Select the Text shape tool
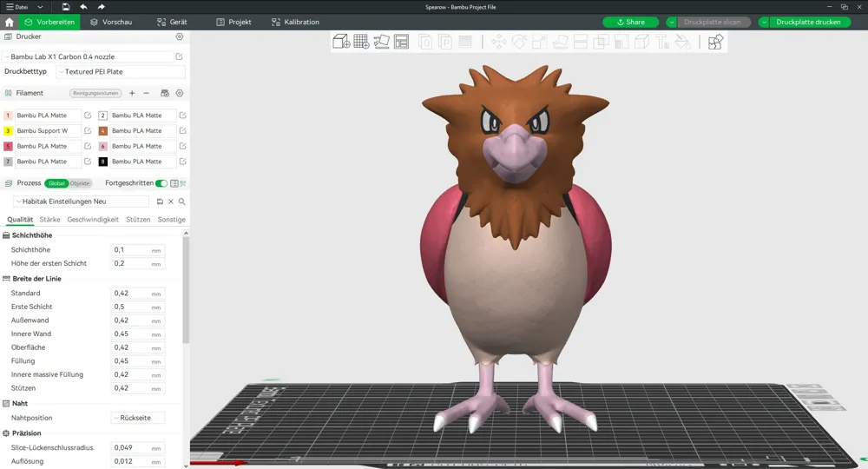Image resolution: width=868 pixels, height=469 pixels. click(x=662, y=42)
